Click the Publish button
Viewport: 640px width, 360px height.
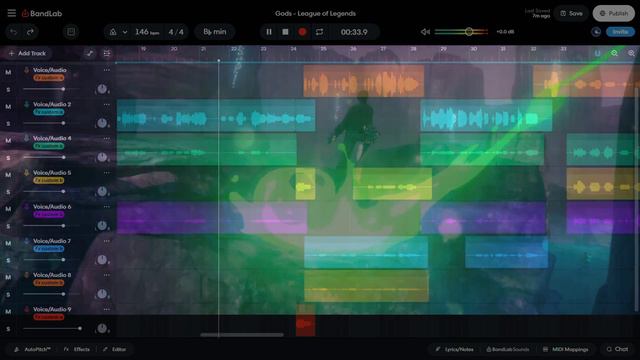(613, 13)
